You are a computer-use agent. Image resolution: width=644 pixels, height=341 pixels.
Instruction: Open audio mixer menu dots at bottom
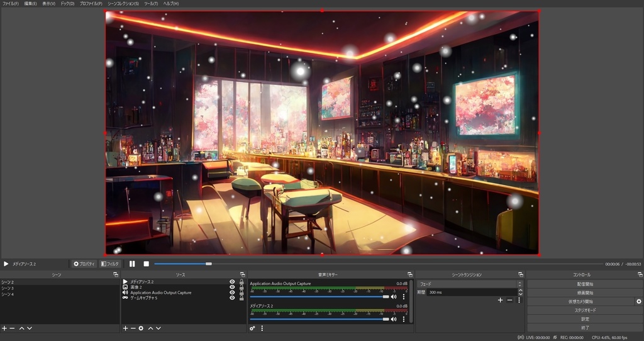click(x=262, y=328)
